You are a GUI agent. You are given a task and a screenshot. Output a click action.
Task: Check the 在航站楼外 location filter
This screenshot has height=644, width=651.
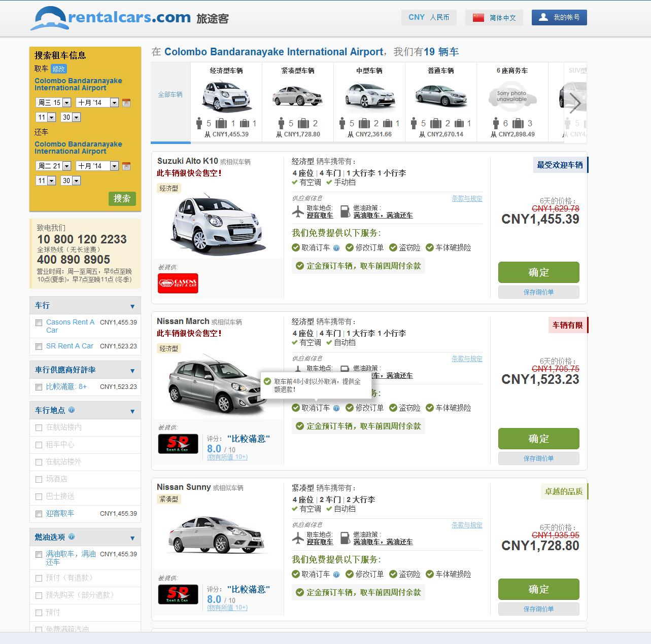[x=39, y=462]
